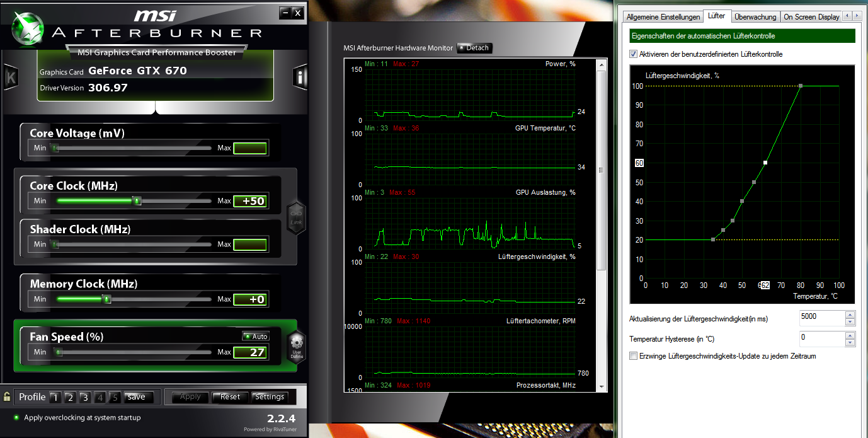Select profile slot 5
This screenshot has height=438, width=868.
tap(115, 398)
